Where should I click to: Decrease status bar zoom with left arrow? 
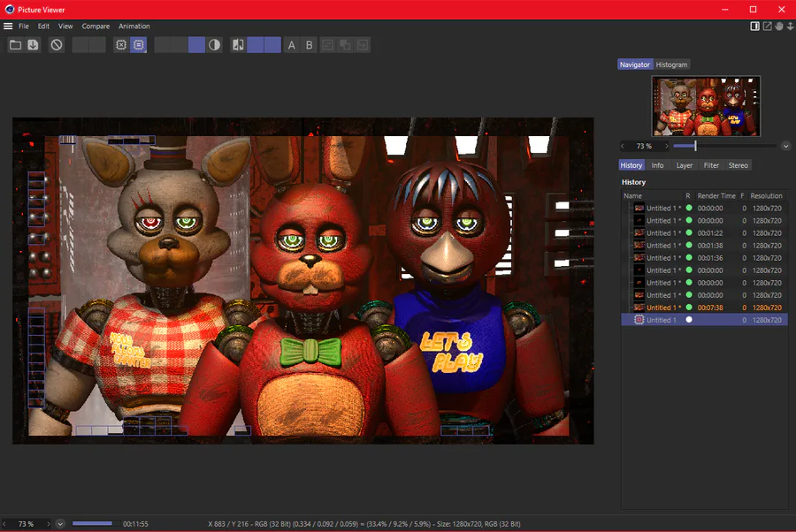pyautogui.click(x=4, y=524)
